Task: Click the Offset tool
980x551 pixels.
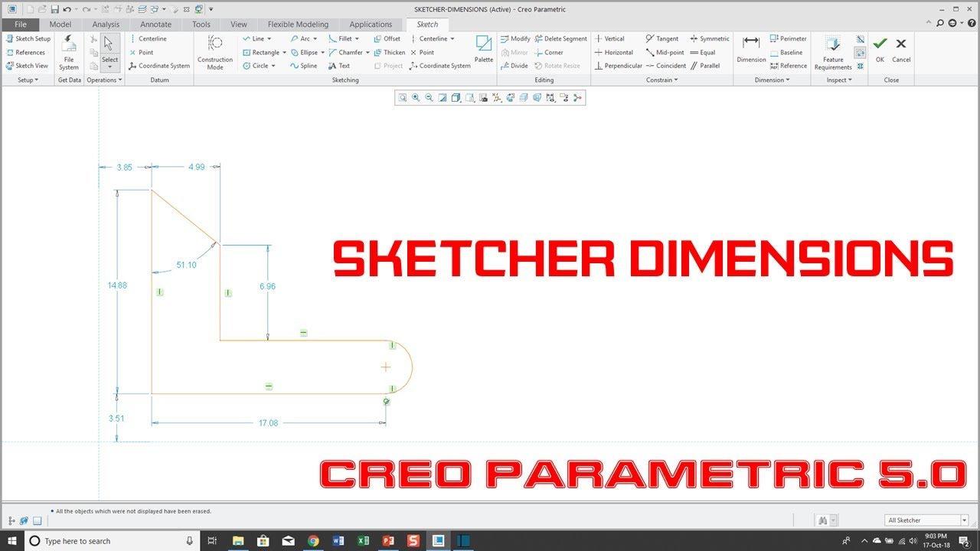Action: (x=387, y=38)
